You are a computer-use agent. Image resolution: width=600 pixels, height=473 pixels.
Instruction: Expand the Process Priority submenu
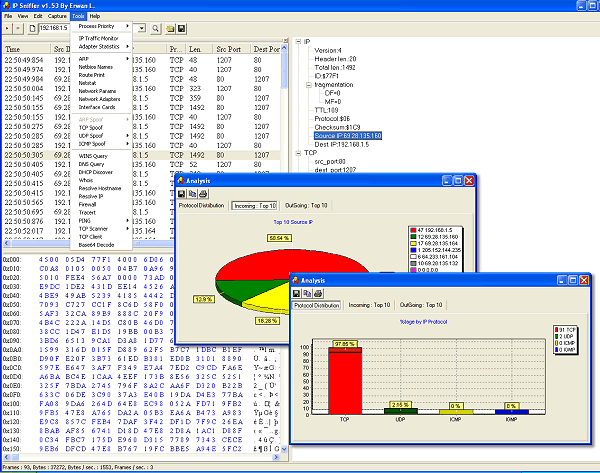(101, 26)
